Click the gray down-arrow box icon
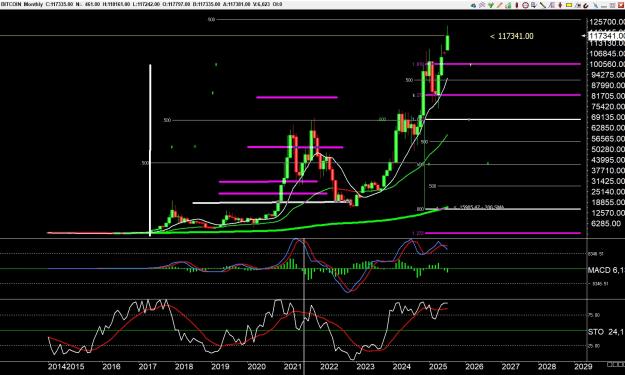 [534, 5]
